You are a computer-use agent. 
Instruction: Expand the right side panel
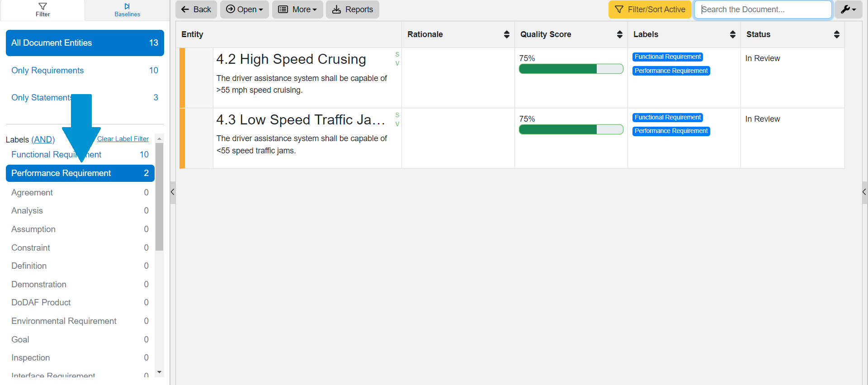coord(864,192)
